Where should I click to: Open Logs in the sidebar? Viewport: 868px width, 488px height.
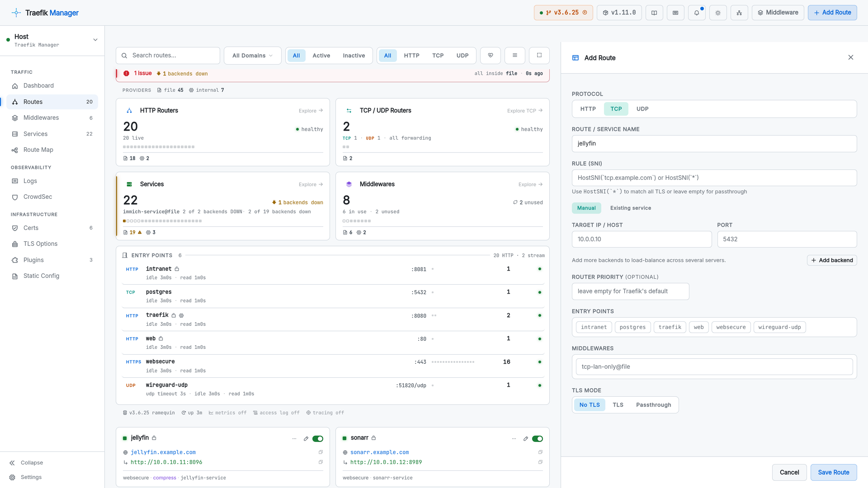52,181
